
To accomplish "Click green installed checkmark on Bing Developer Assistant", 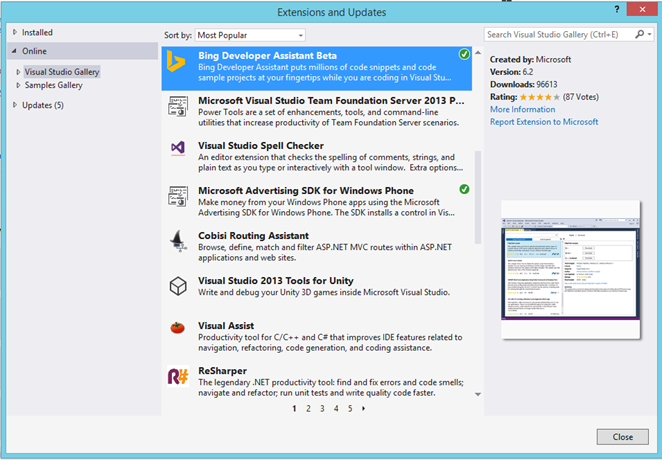I will point(464,54).
